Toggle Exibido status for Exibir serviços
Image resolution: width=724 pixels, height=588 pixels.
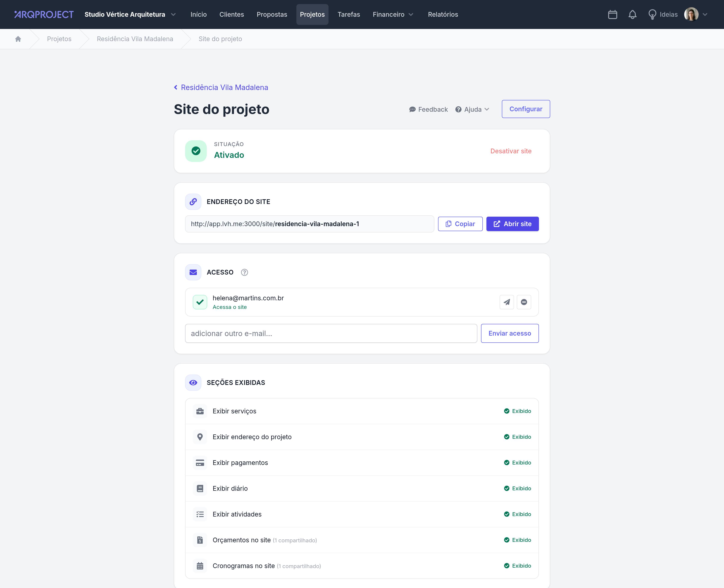(517, 411)
